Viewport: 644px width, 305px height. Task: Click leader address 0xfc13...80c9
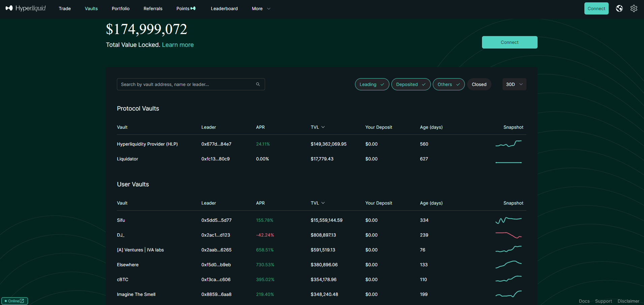[216, 159]
